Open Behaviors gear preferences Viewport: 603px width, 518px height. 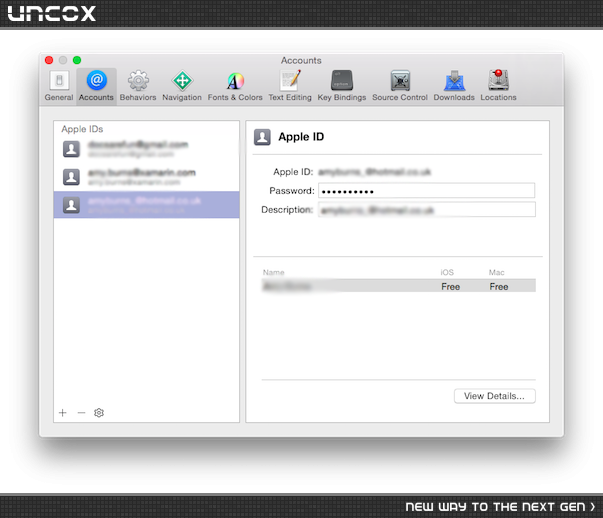tap(138, 86)
